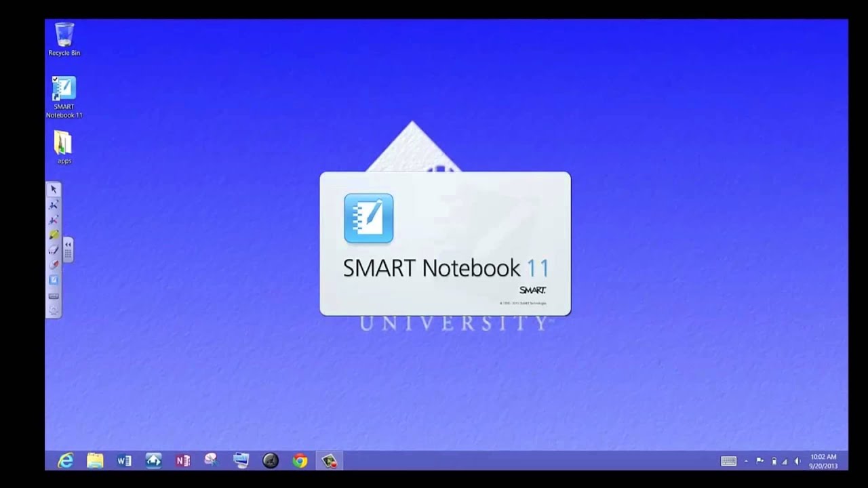Select the SMART Notebook 11 desktop shortcut
868x488 pixels.
(x=64, y=97)
